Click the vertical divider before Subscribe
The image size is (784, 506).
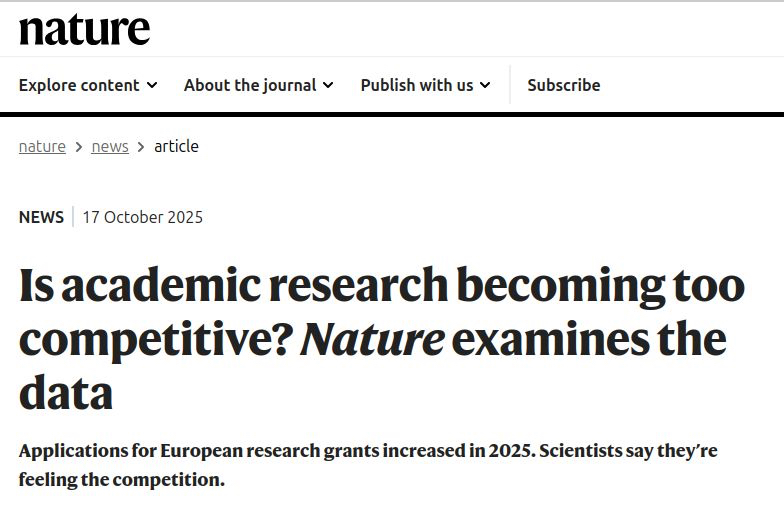pos(510,85)
